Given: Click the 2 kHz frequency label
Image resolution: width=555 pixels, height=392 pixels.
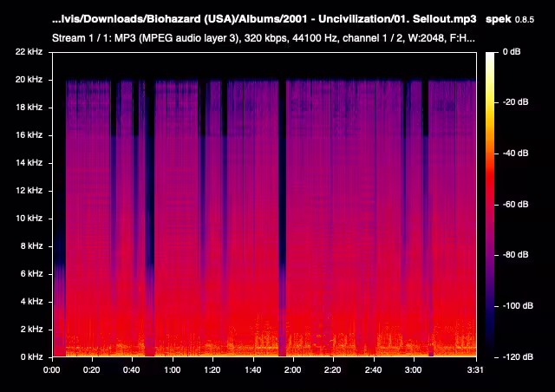Looking at the screenshot, I should point(31,329).
